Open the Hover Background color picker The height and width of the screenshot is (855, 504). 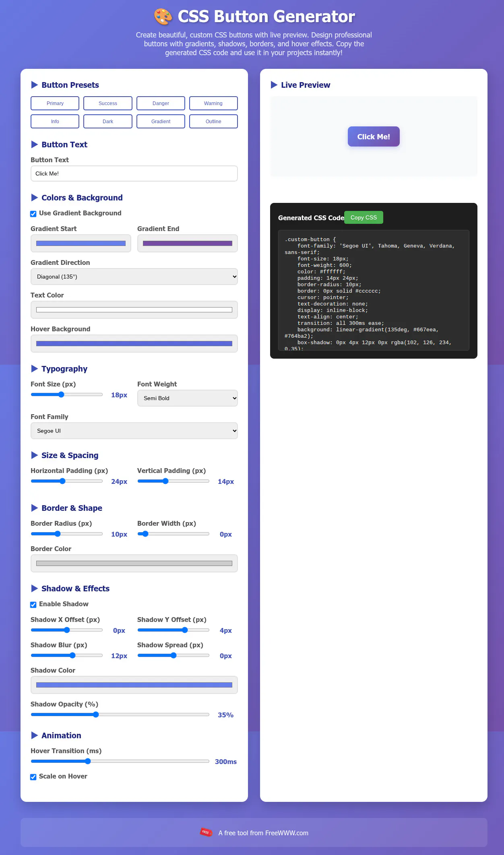(134, 343)
